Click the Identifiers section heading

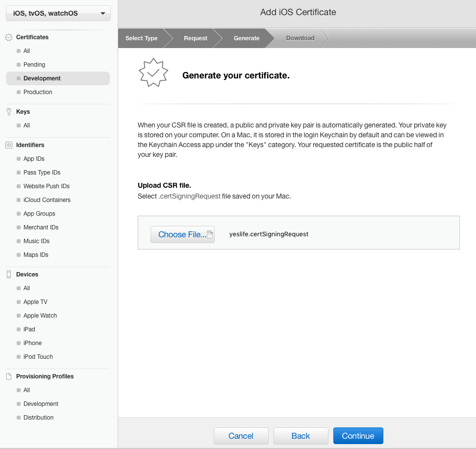pos(30,145)
